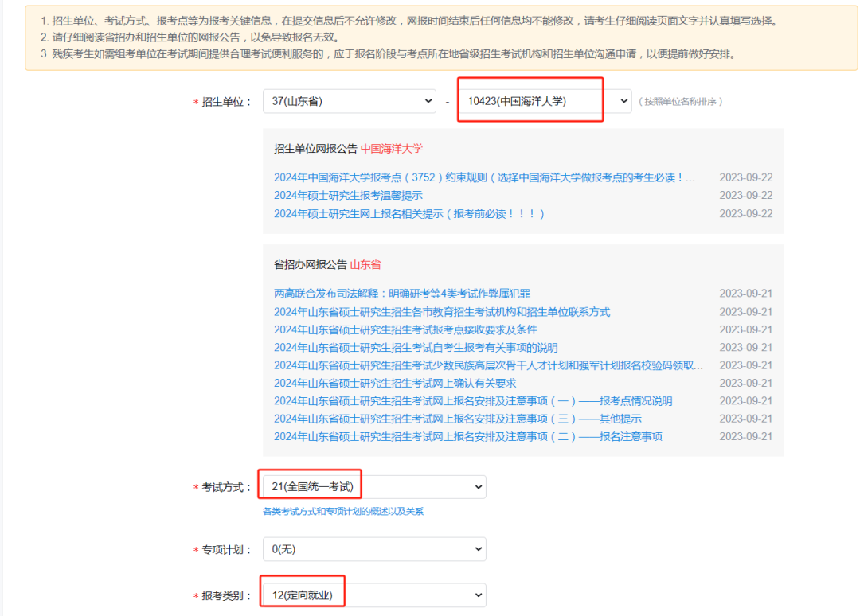Click banner line about 招生单位、考试方式、报考点
Image resolution: width=860 pixels, height=616 pixels.
tap(408, 21)
